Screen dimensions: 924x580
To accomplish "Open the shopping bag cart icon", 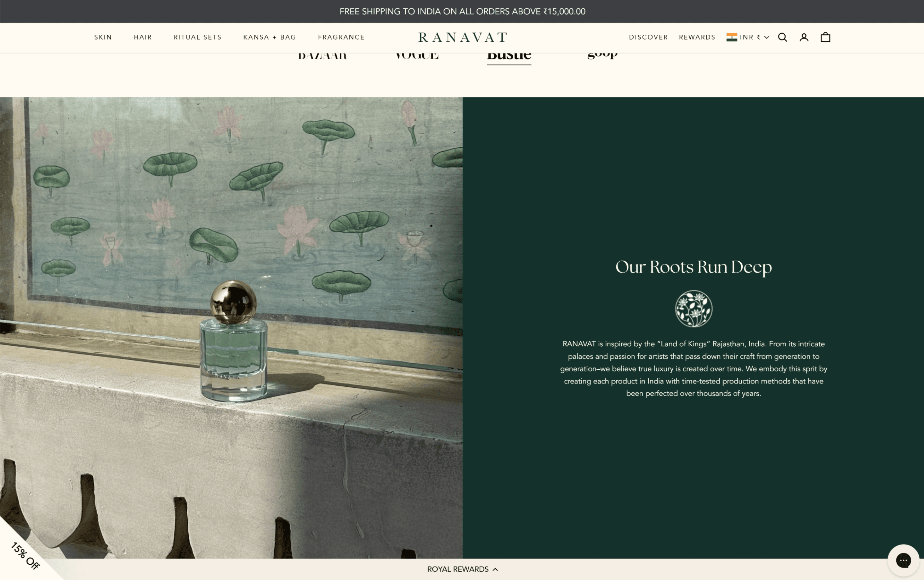I will tap(826, 37).
